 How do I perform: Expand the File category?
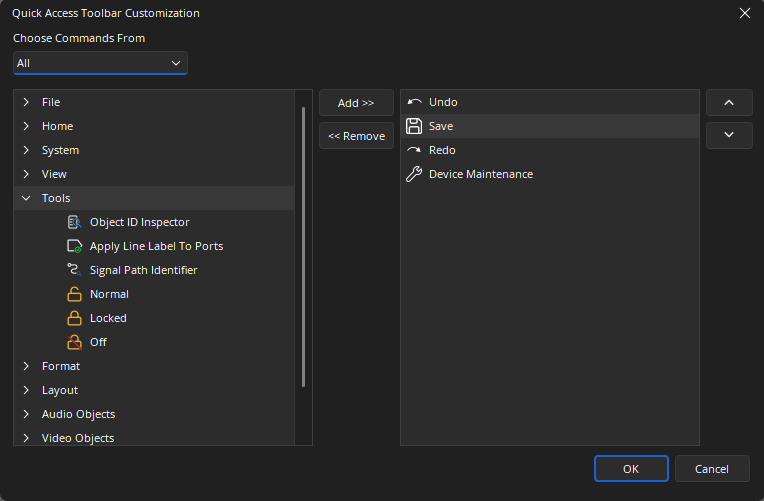(26, 102)
